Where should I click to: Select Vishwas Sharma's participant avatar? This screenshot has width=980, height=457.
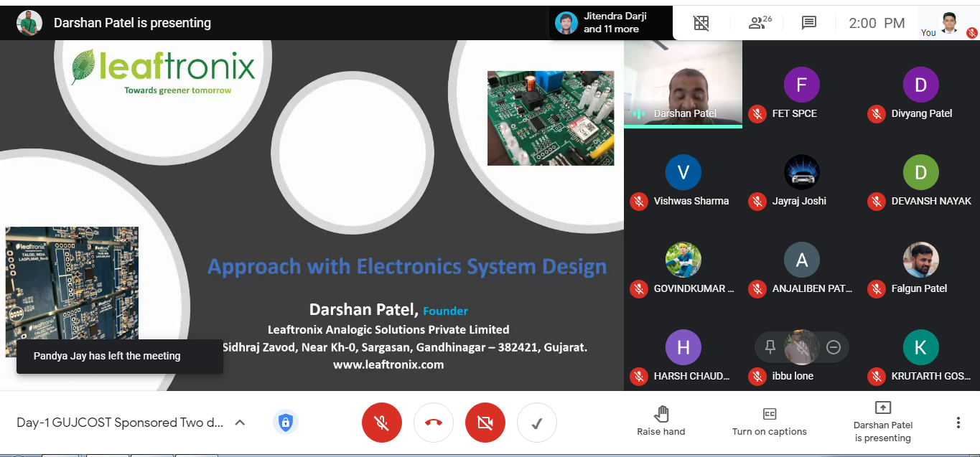click(x=683, y=172)
